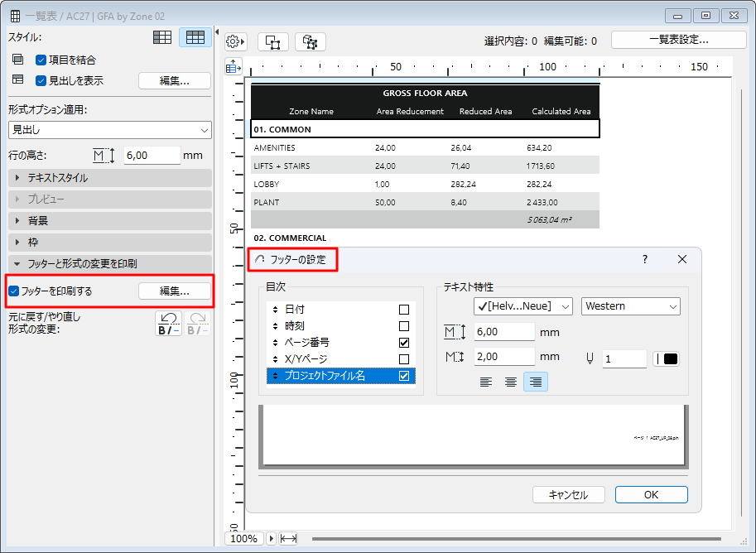Click 編集... button next to 見出しを表示
The image size is (756, 553).
point(175,80)
